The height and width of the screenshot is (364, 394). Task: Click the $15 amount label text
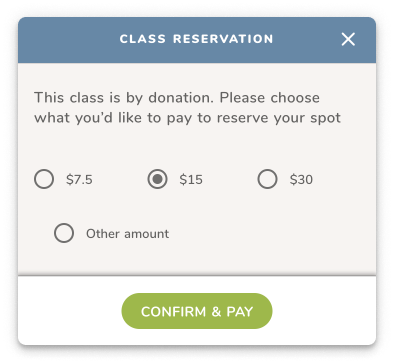pos(191,180)
